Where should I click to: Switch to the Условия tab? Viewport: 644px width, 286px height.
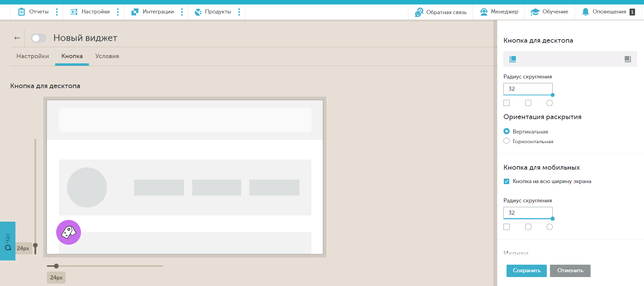107,56
